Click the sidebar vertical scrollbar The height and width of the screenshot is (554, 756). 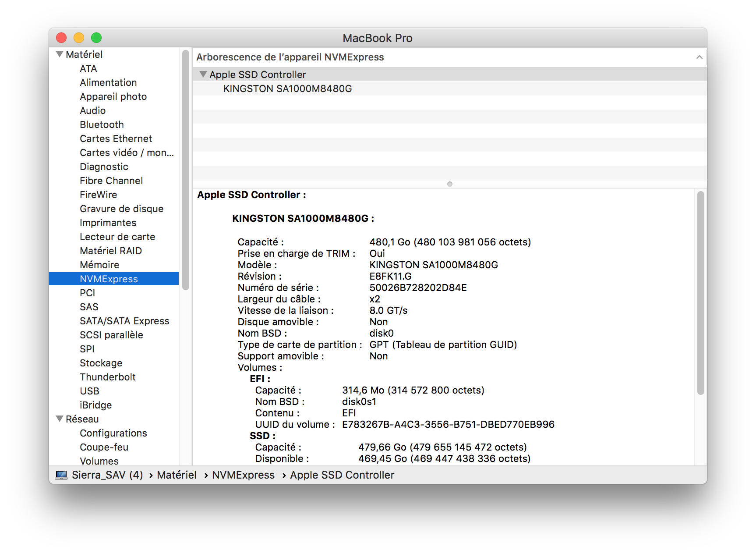(186, 170)
